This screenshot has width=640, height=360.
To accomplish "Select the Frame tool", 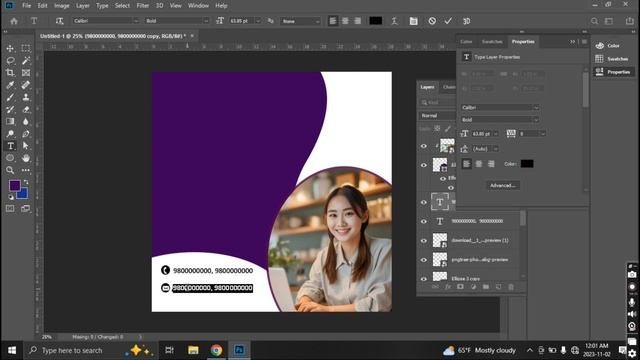I will 26,73.
